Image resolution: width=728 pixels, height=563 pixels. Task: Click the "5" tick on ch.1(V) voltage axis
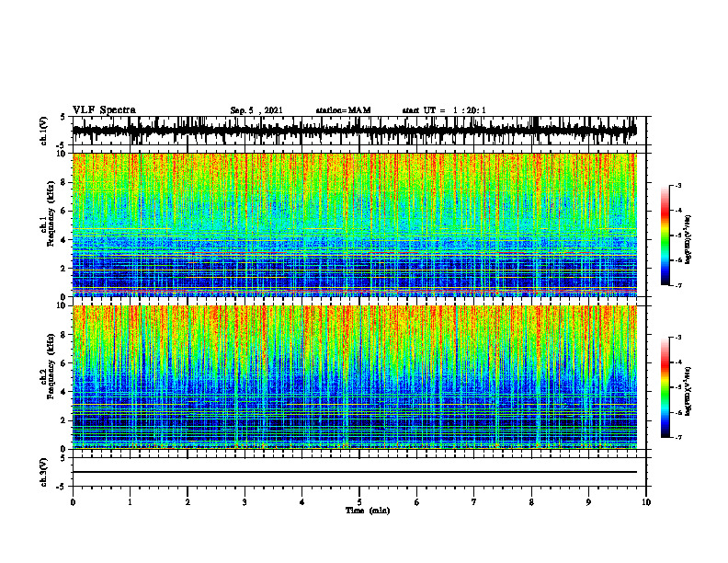[x=63, y=118]
